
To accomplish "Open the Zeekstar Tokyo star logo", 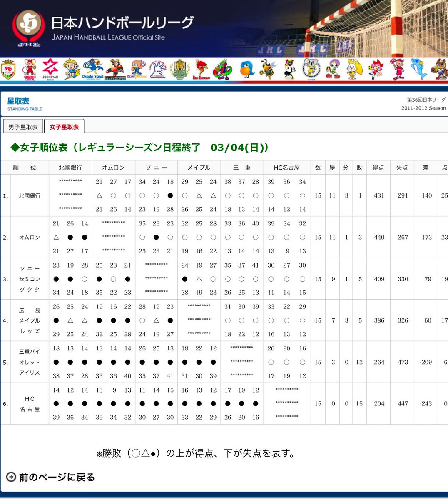I will click(50, 69).
